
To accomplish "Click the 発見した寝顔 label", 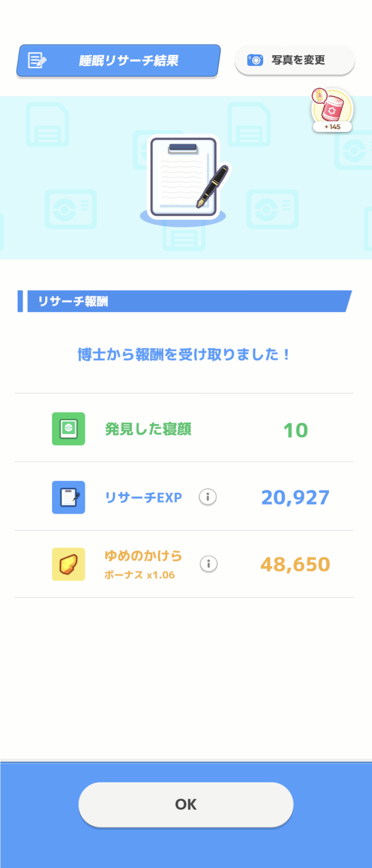I will pos(148,429).
